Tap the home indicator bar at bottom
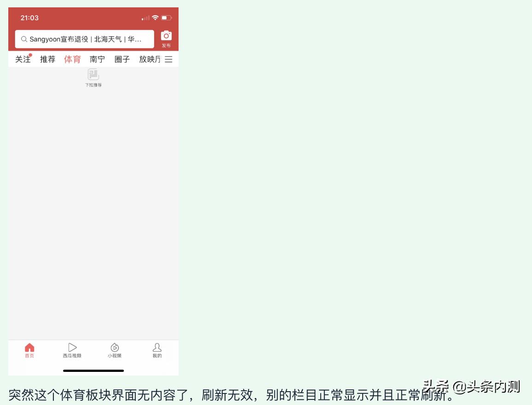This screenshot has width=532, height=405. [93, 371]
